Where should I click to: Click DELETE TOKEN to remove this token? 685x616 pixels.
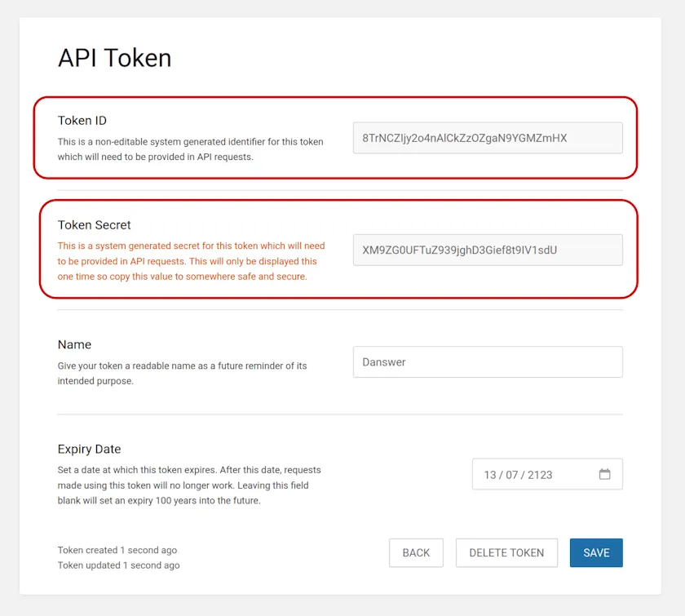pos(506,552)
